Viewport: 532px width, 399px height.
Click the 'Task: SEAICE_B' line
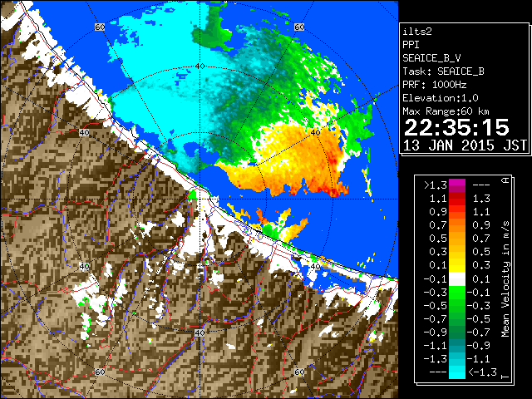coord(443,71)
